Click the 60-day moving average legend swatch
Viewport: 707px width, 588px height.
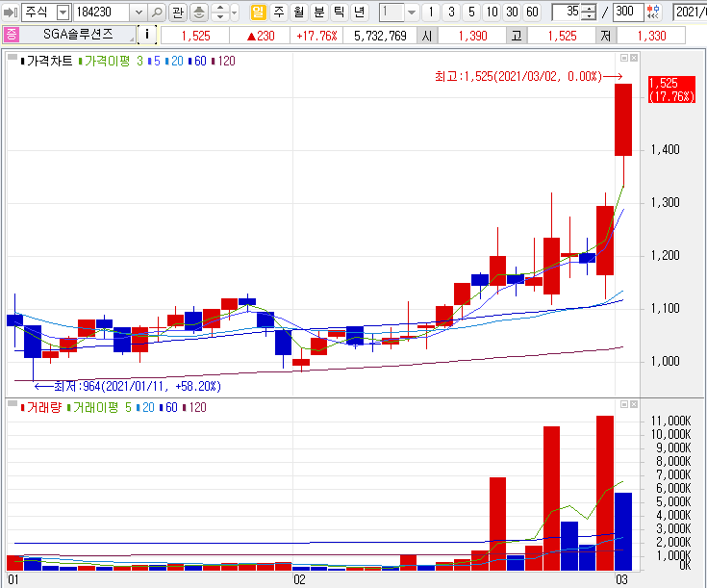click(189, 62)
